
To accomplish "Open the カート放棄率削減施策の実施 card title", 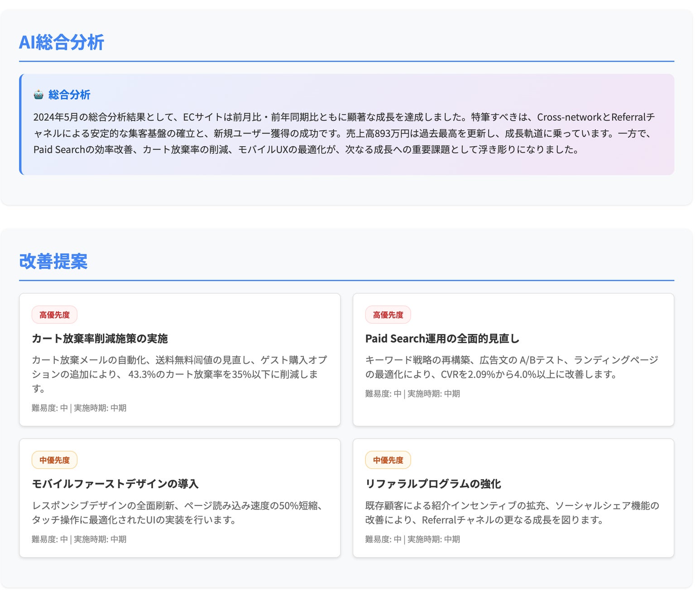I will pos(100,339).
